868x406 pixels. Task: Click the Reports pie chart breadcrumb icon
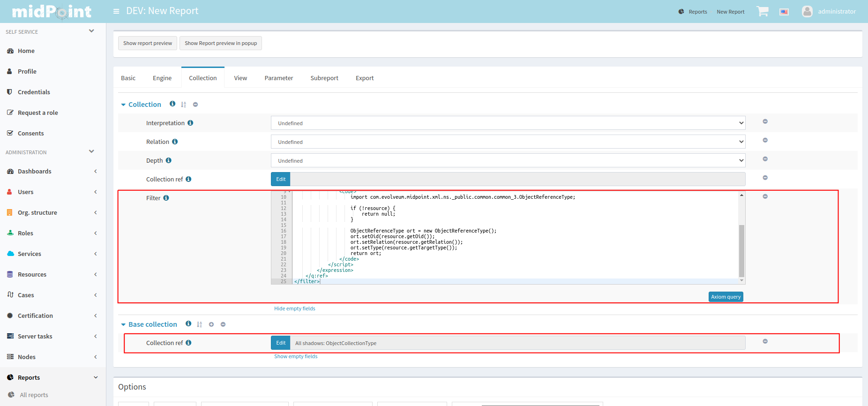click(x=681, y=12)
